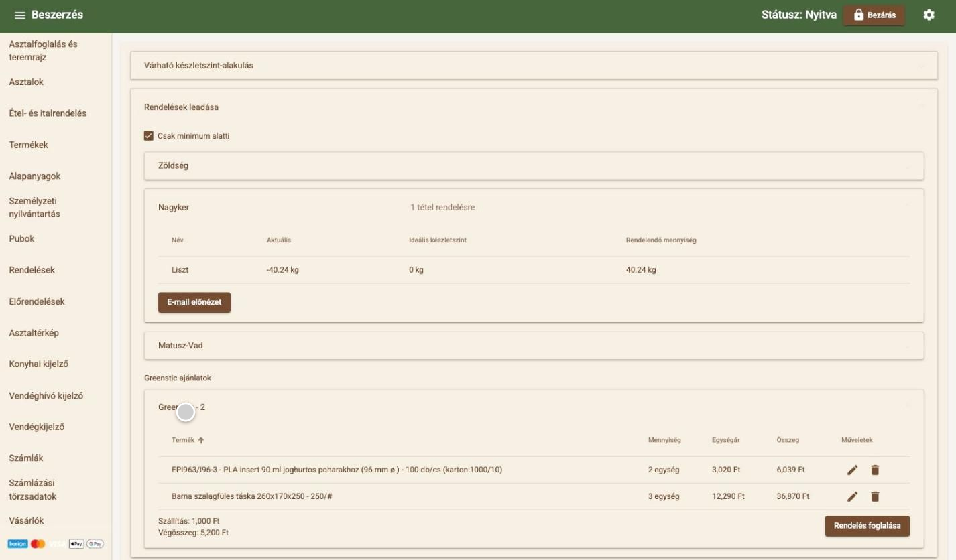
Task: Navigate to Rendelések
Action: point(32,271)
